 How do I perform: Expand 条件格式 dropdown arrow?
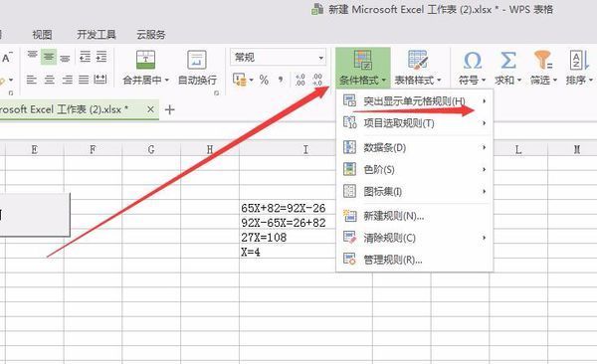point(383,81)
